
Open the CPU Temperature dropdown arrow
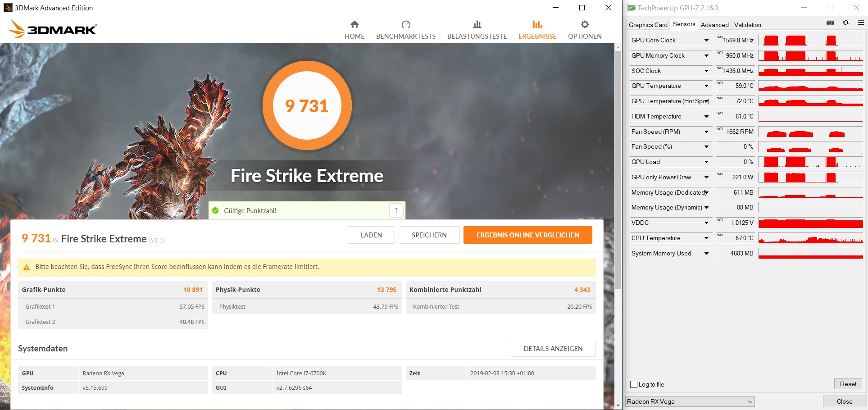coord(706,238)
